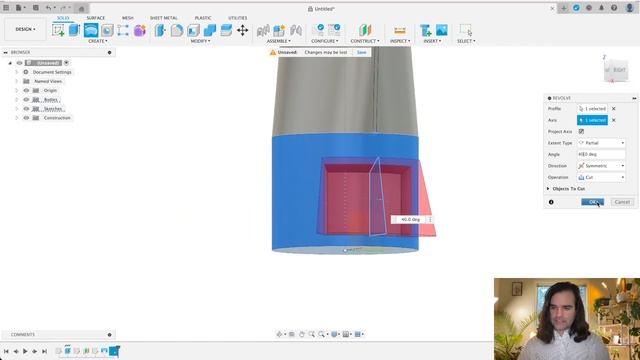Viewport: 640px width, 360px height.
Task: Clear the Axis selection with X
Action: click(613, 120)
